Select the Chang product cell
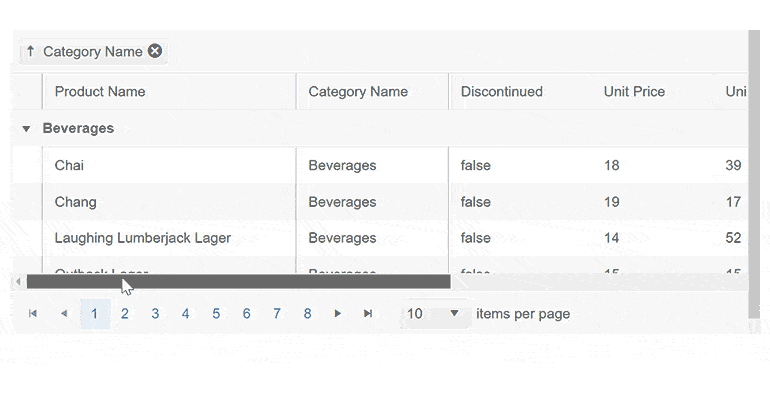The width and height of the screenshot is (770, 395). click(x=169, y=202)
